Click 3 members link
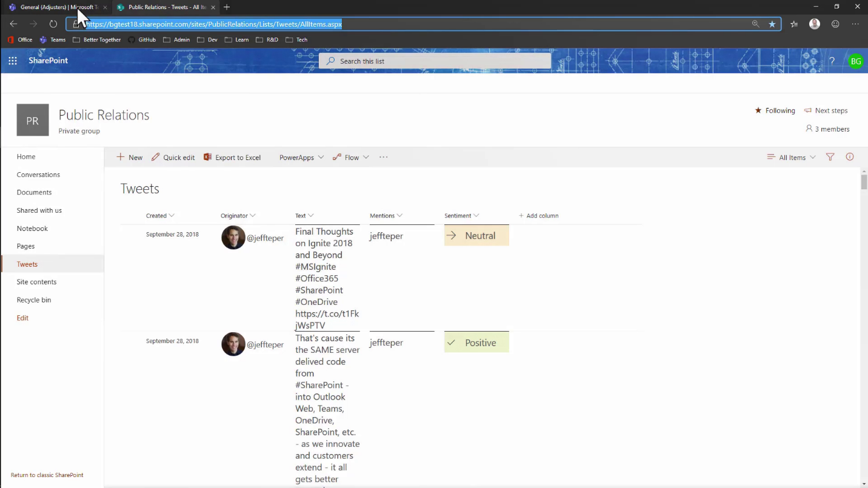The width and height of the screenshot is (868, 488). [827, 129]
